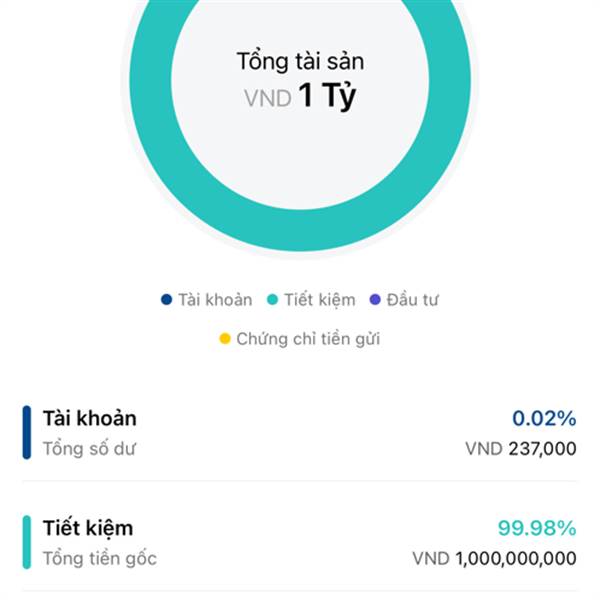Click the dark blue Tài khoản legend dot
The image size is (600, 600).
(166, 299)
